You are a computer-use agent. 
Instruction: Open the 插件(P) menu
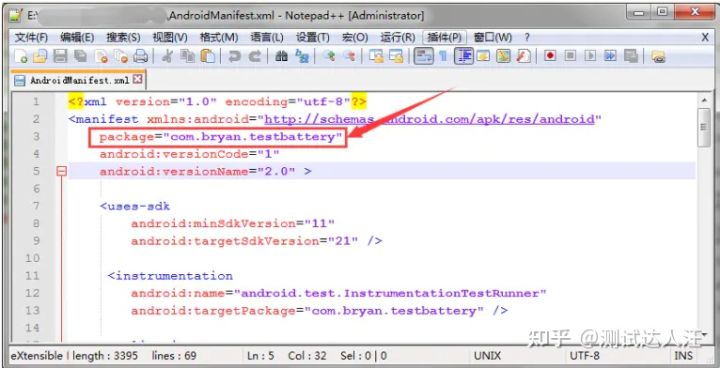pyautogui.click(x=444, y=37)
